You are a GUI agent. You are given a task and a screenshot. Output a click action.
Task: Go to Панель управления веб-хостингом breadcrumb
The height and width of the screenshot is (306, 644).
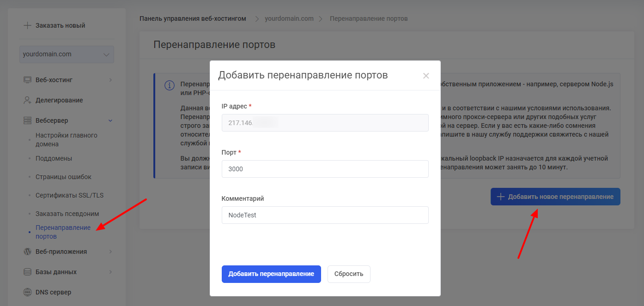click(193, 18)
